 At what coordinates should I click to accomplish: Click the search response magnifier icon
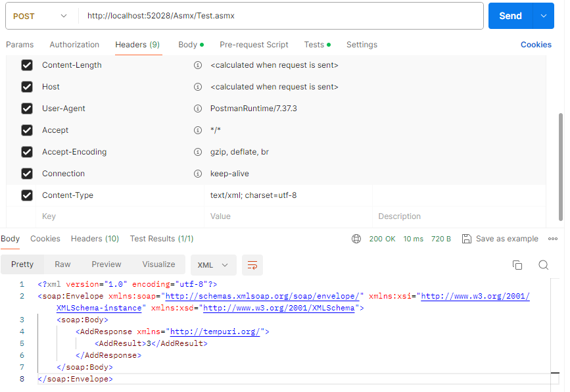pos(544,265)
